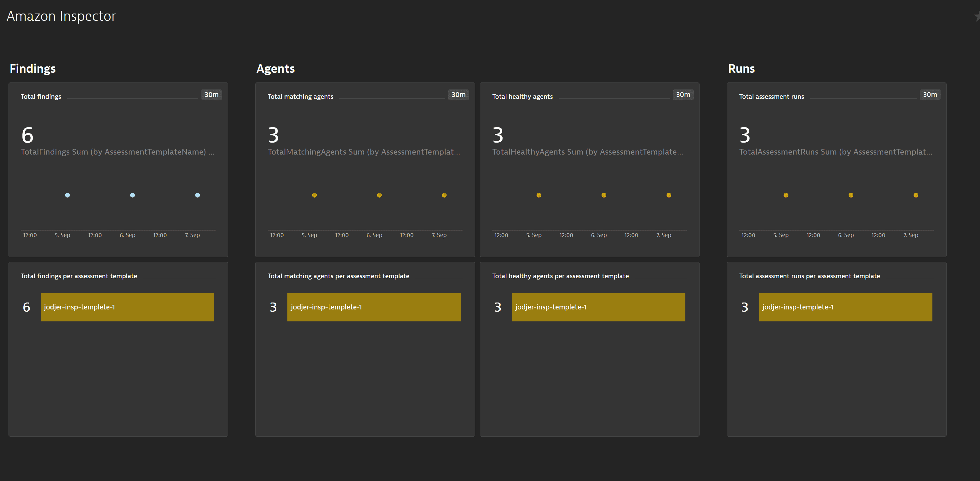Click the Findings section header

(33, 68)
